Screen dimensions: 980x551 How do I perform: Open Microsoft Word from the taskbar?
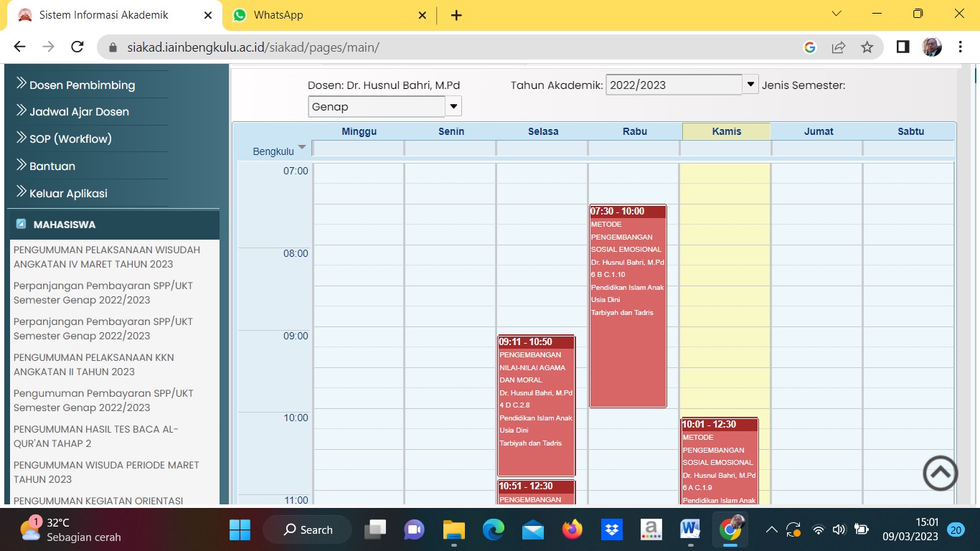pyautogui.click(x=689, y=529)
